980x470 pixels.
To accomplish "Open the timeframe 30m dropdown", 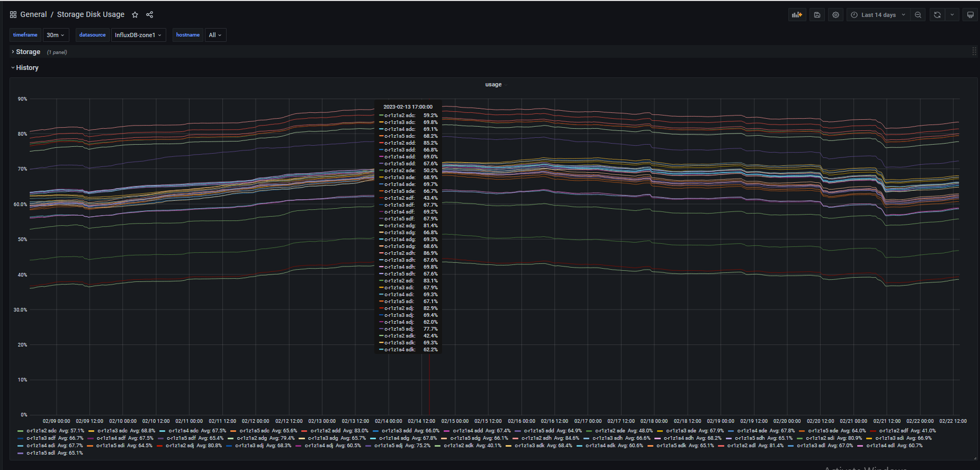I will 55,35.
